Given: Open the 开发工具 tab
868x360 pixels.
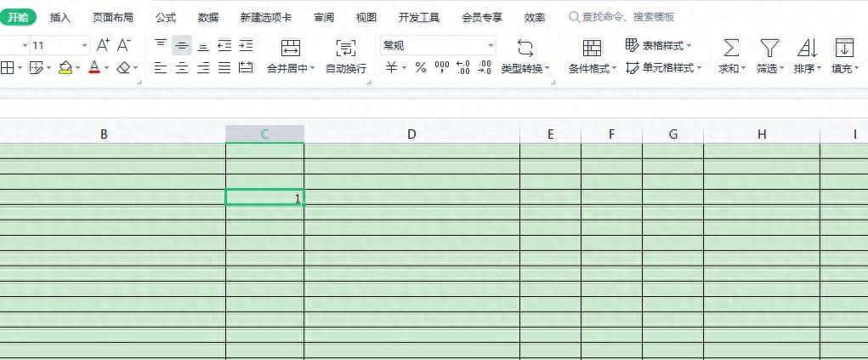Looking at the screenshot, I should (419, 18).
